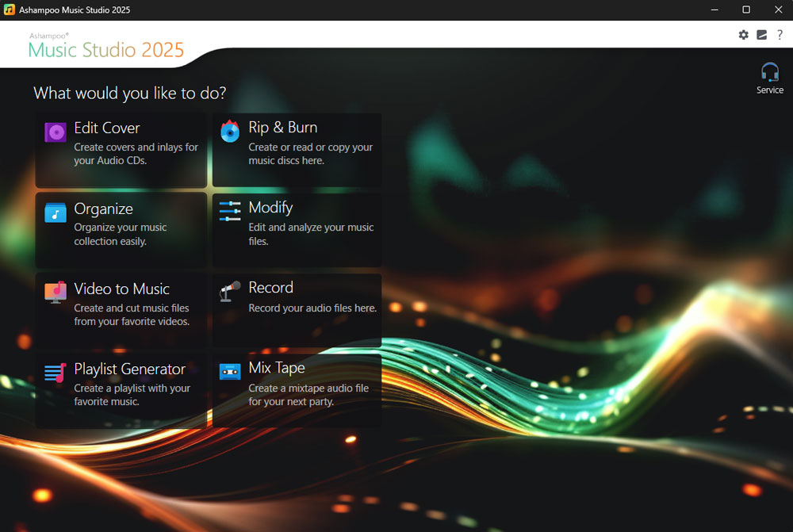Image resolution: width=793 pixels, height=532 pixels.
Task: Open the Mix Tape title
Action: click(x=277, y=368)
